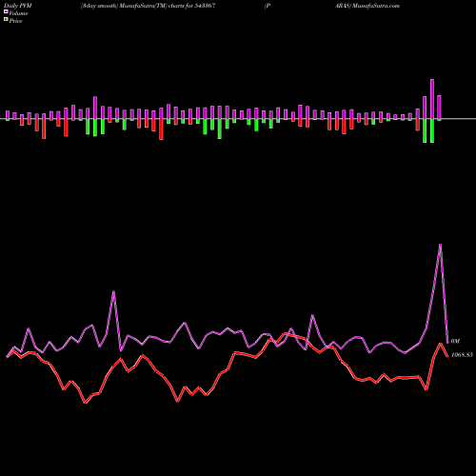Screen dimensions: 476x476
Task: Click the '1068.85' price value label
Action: pyautogui.click(x=462, y=355)
